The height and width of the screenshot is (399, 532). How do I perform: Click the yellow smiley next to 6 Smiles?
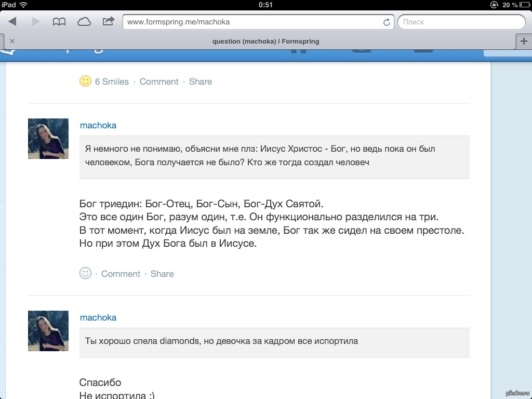(x=85, y=82)
